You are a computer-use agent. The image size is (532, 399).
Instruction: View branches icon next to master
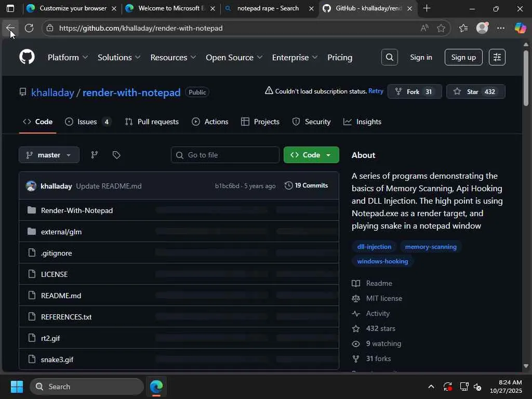(x=95, y=155)
